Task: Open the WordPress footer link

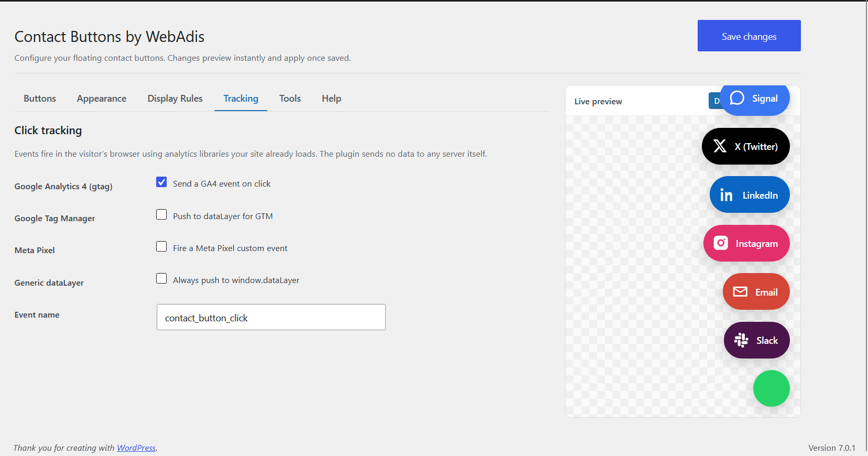Action: click(x=136, y=448)
